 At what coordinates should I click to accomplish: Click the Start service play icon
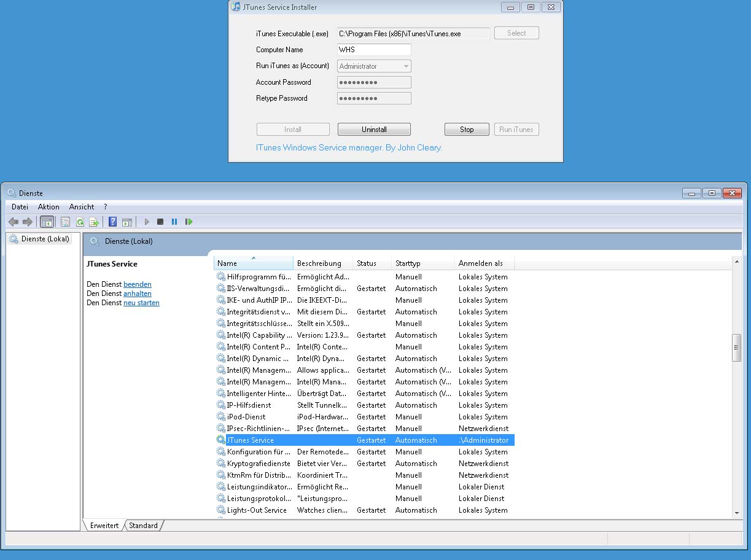(x=147, y=222)
